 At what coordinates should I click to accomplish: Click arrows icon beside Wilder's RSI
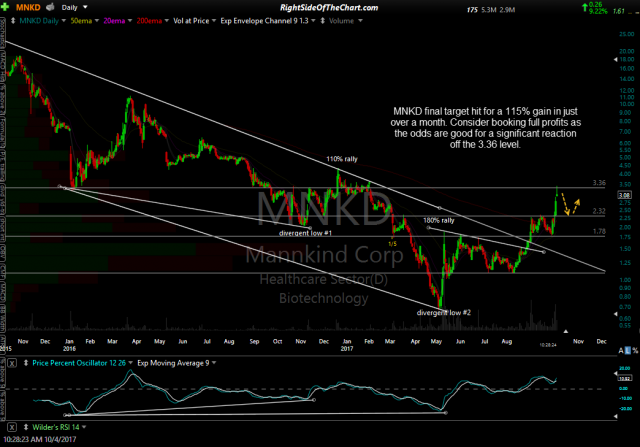pos(26,427)
